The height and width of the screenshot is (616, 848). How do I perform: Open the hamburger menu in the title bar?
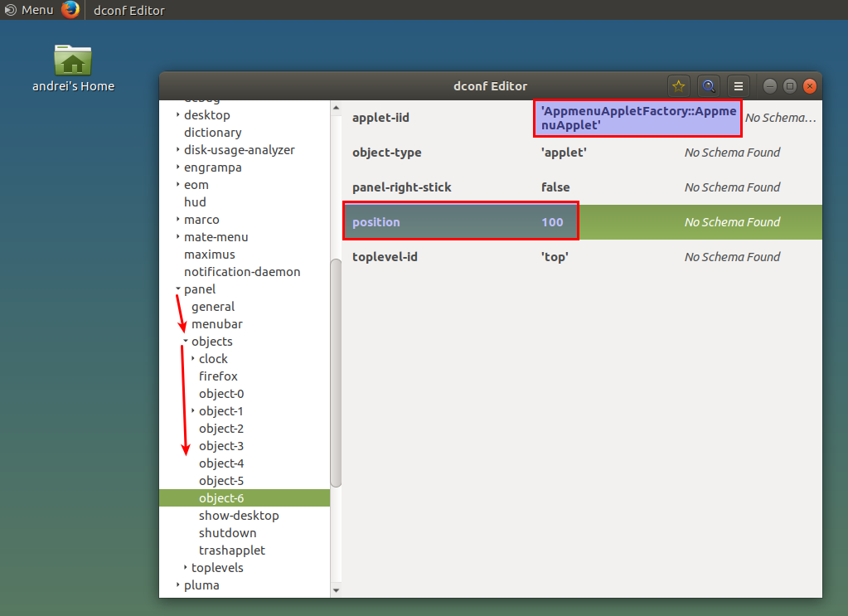(738, 85)
